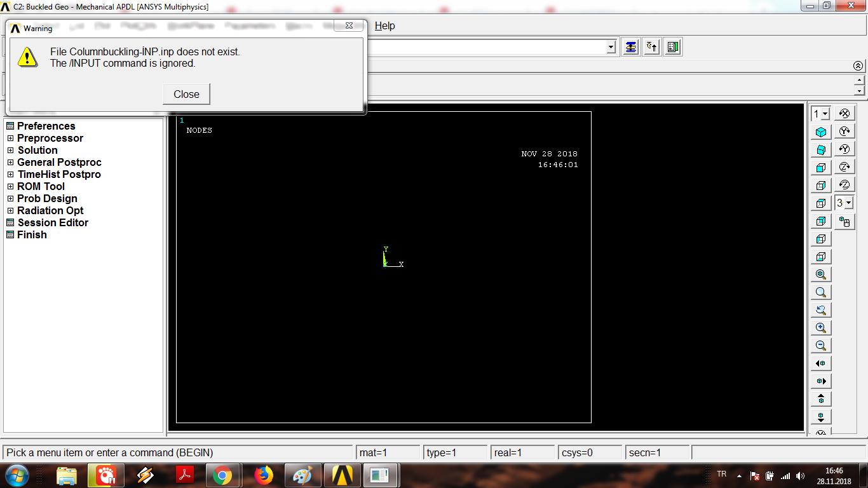Click the secn=1 status field
Image resolution: width=868 pixels, height=488 pixels.
658,453
